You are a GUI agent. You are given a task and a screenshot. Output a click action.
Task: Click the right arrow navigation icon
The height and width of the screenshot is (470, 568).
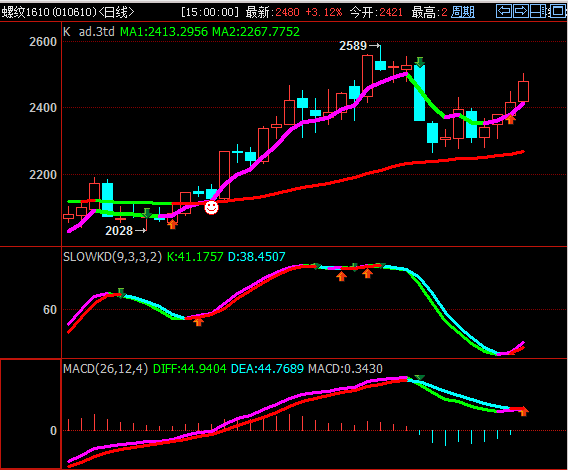[x=521, y=12]
